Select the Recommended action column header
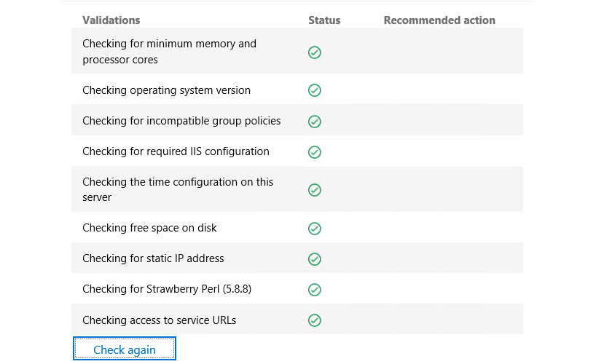This screenshot has width=596, height=364. pyautogui.click(x=439, y=20)
